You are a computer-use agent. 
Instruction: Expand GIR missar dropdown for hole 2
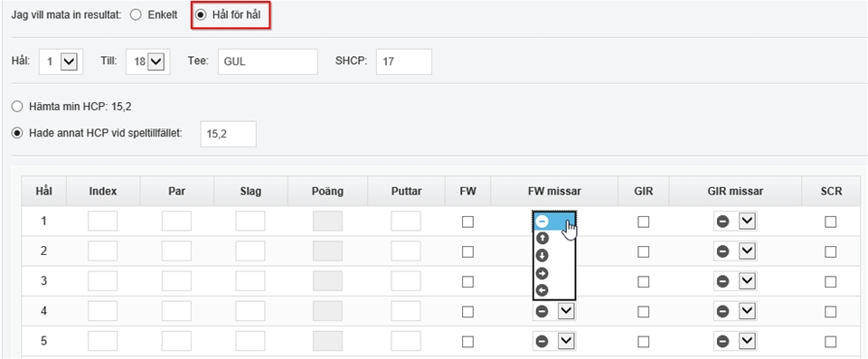[x=748, y=251]
